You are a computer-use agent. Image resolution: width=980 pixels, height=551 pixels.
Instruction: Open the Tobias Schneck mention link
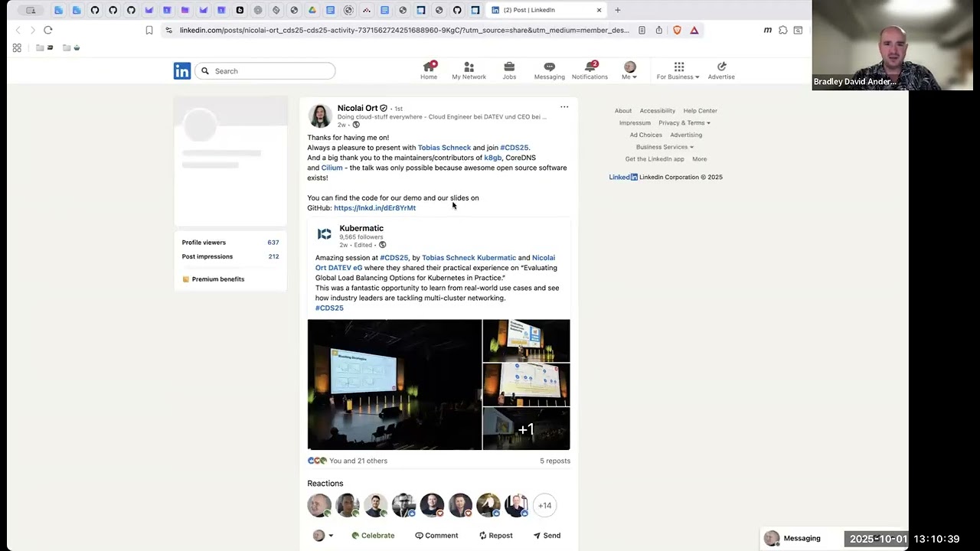click(444, 148)
